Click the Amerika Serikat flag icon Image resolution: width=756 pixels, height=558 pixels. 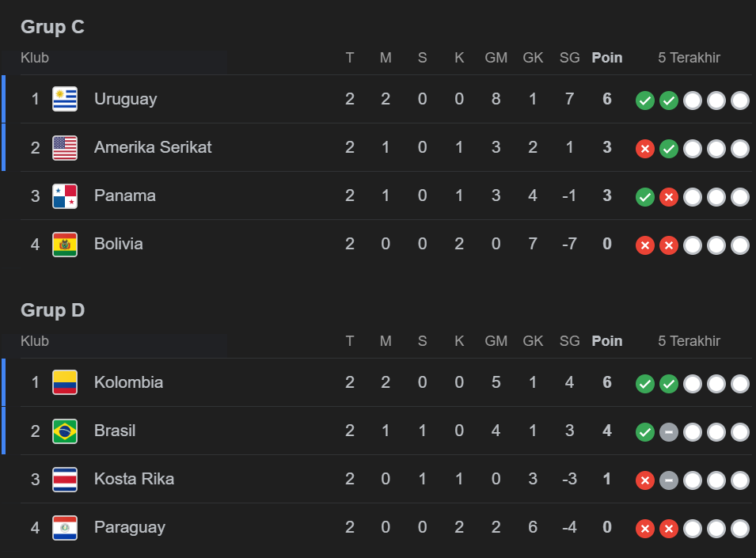click(65, 147)
